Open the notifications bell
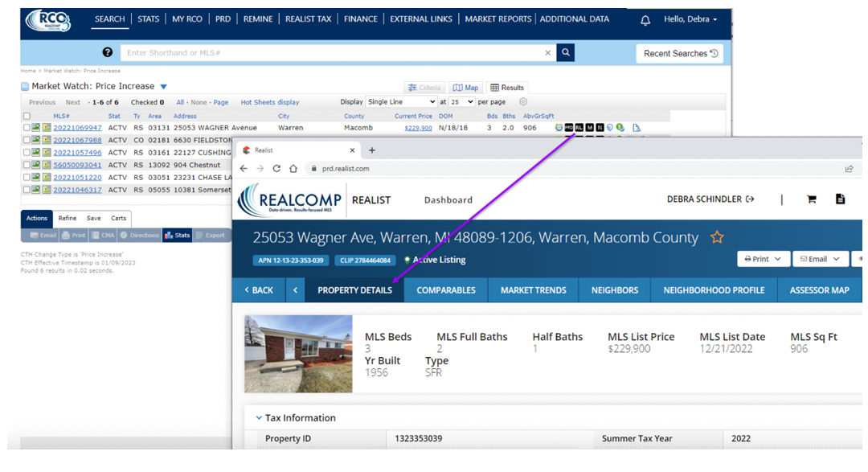 (x=645, y=20)
